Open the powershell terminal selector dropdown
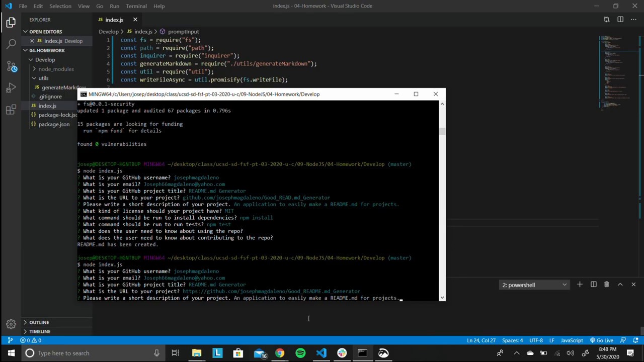644x362 pixels. [x=535, y=285]
